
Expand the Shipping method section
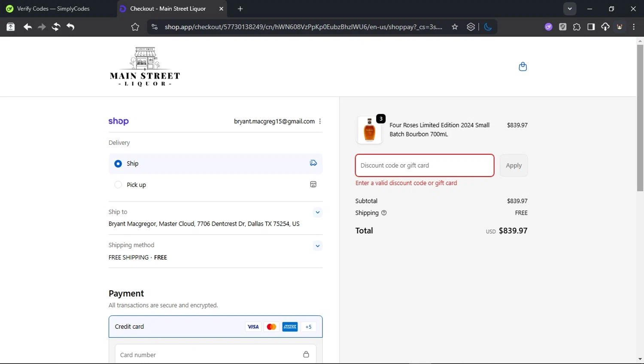click(317, 246)
